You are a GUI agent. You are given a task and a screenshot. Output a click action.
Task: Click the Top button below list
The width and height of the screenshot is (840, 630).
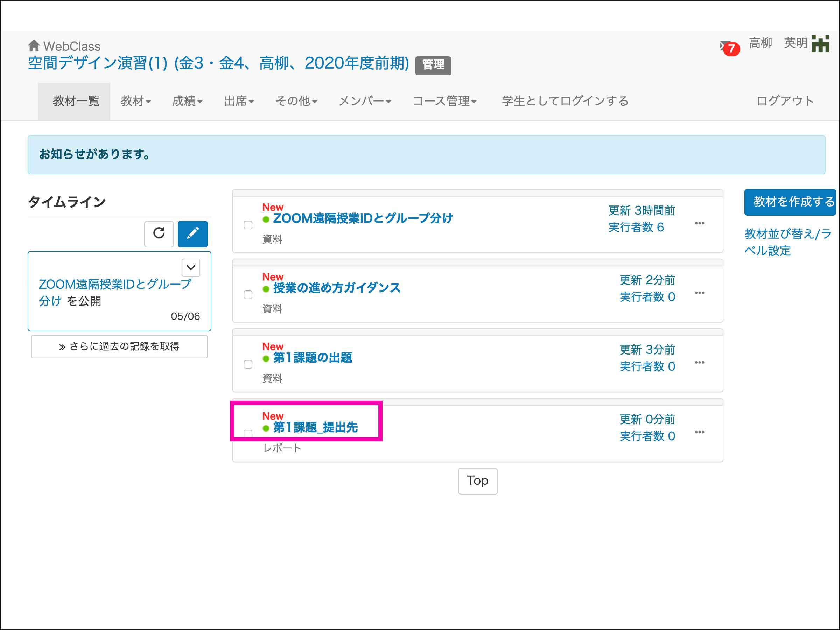point(477,481)
